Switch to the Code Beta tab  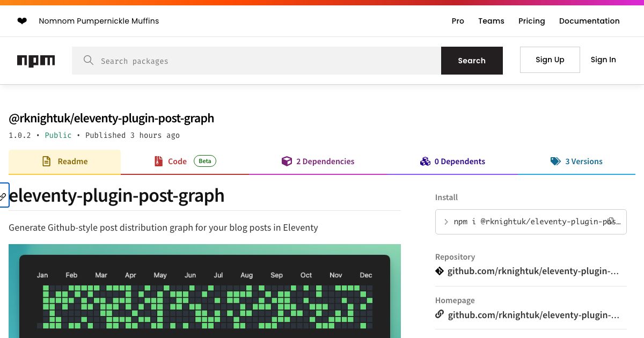[x=177, y=161]
